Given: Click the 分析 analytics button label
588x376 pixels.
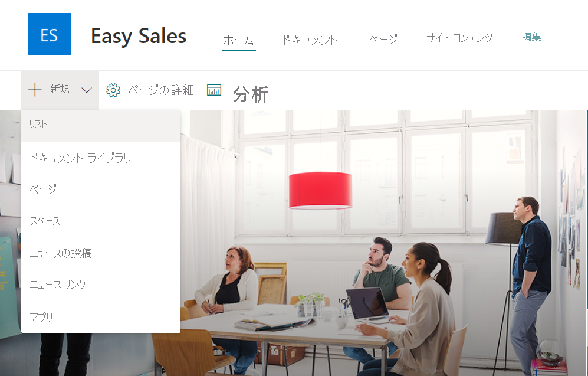Looking at the screenshot, I should click(x=251, y=94).
